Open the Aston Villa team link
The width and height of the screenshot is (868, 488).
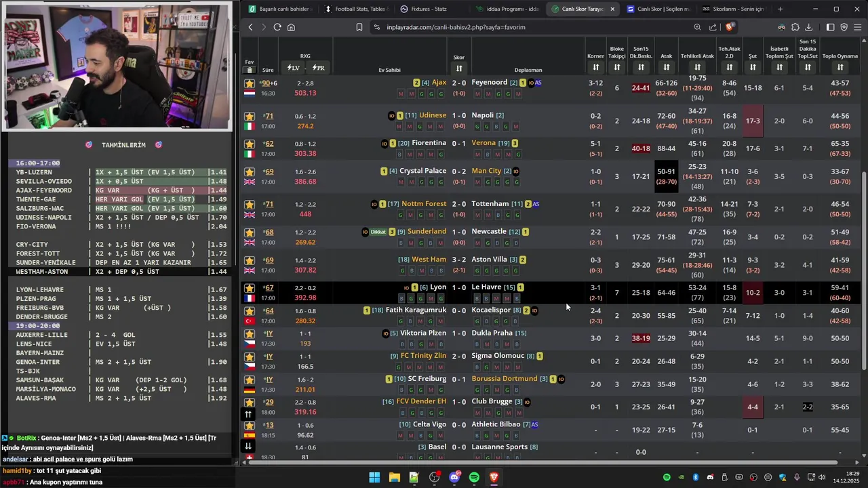pyautogui.click(x=490, y=259)
